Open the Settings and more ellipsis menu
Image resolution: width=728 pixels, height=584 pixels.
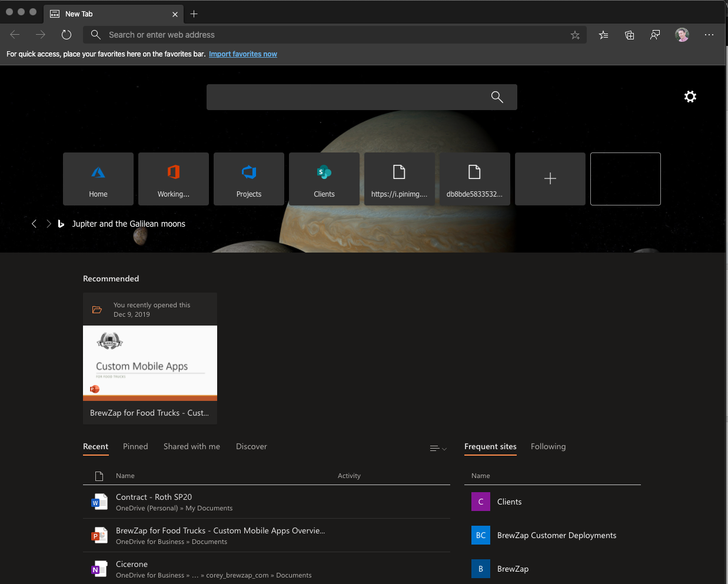click(709, 35)
